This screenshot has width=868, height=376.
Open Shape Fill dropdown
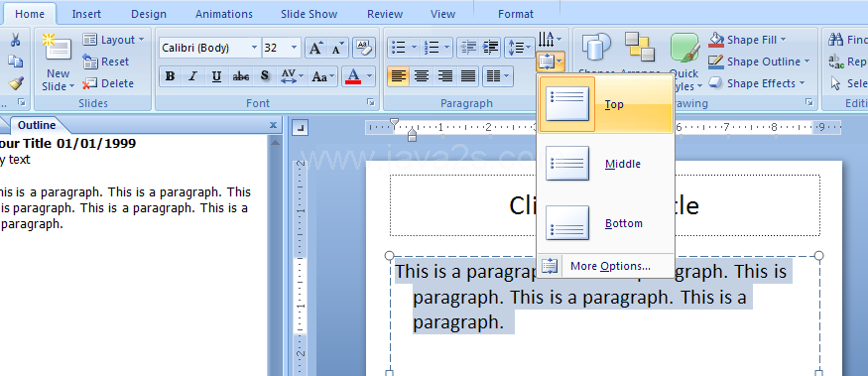click(x=747, y=40)
